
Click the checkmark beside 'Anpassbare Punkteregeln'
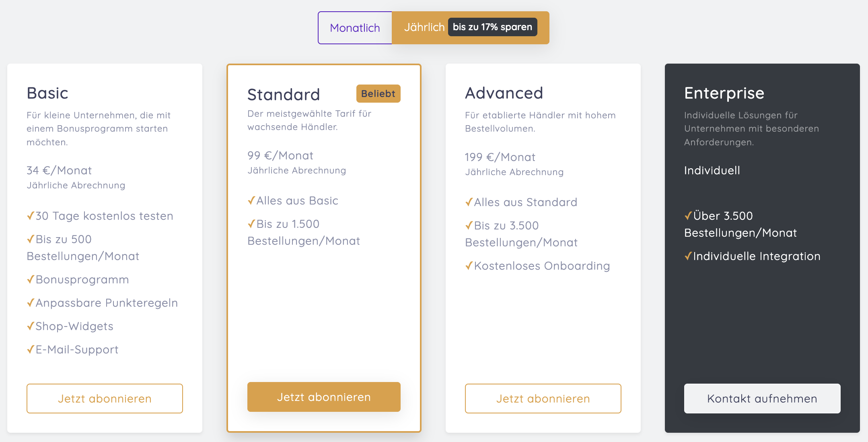31,303
